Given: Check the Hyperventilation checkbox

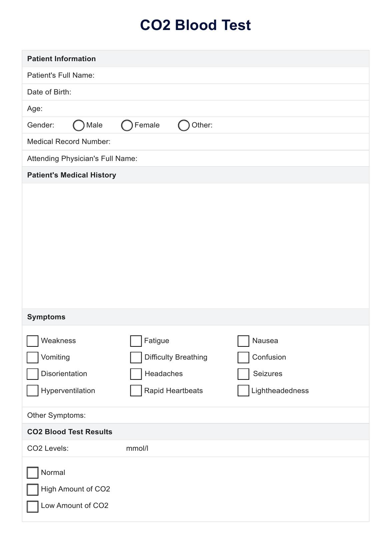Looking at the screenshot, I should (32, 390).
